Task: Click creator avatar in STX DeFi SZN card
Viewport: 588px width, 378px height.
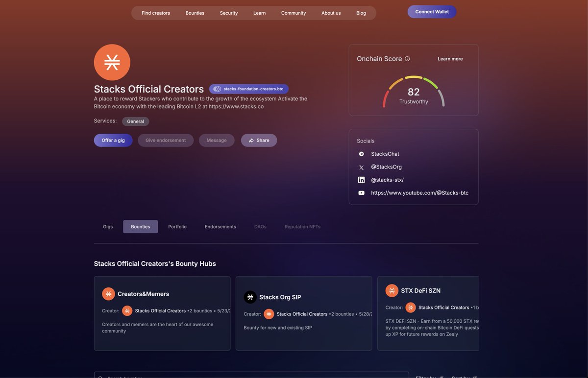Action: (x=411, y=307)
